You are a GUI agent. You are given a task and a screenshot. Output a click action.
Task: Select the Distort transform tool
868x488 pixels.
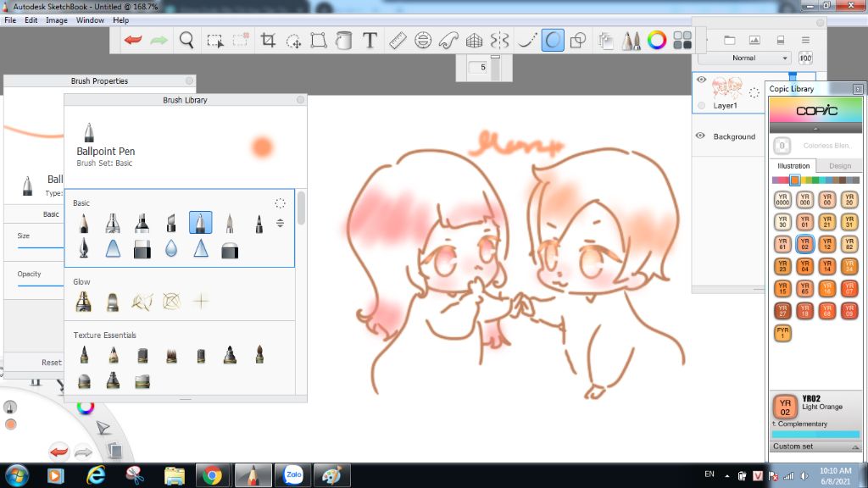(319, 41)
